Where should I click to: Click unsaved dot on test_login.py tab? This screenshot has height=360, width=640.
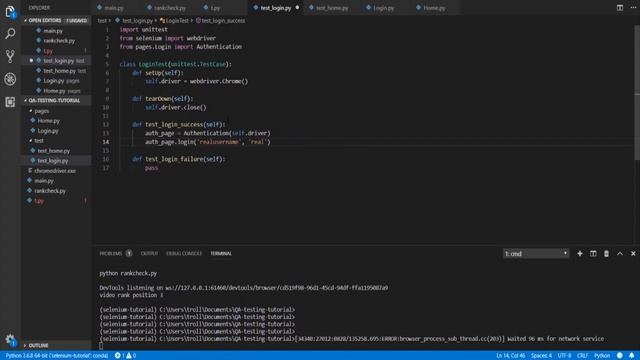297,7
